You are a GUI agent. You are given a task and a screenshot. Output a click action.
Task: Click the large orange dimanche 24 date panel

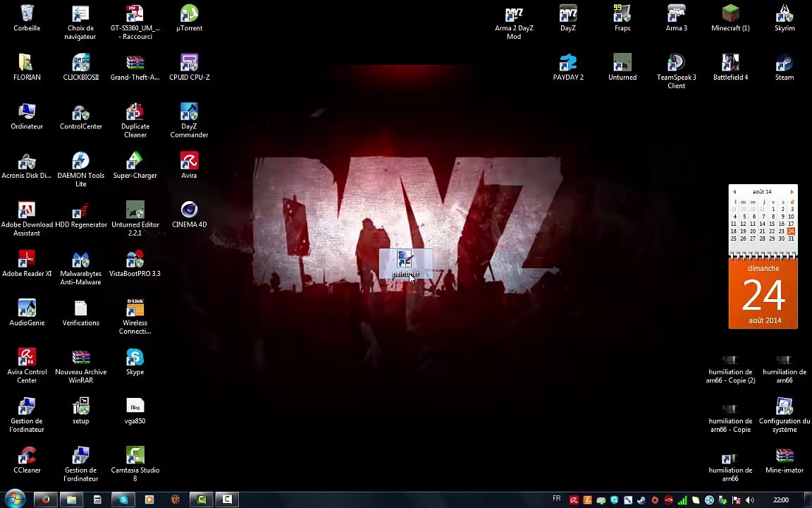click(x=763, y=294)
